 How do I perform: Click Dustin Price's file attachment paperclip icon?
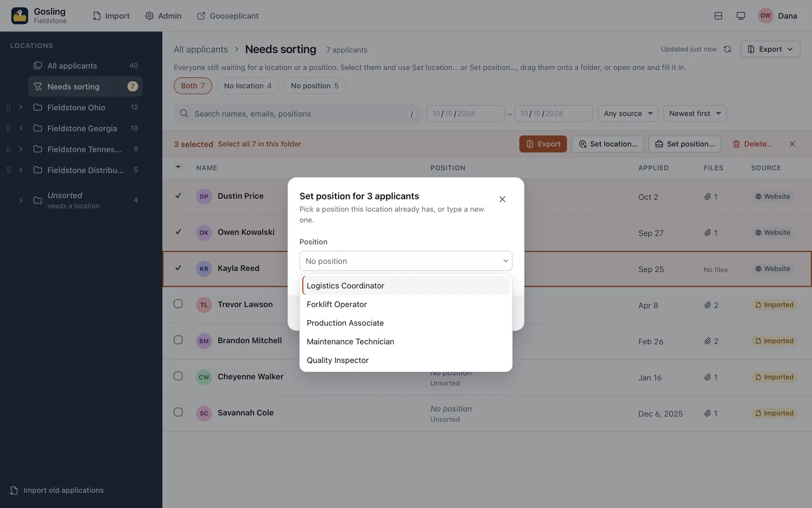[707, 197]
